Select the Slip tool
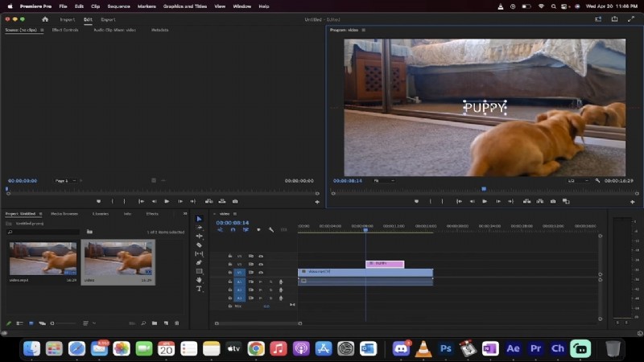The image size is (644, 362). [199, 253]
